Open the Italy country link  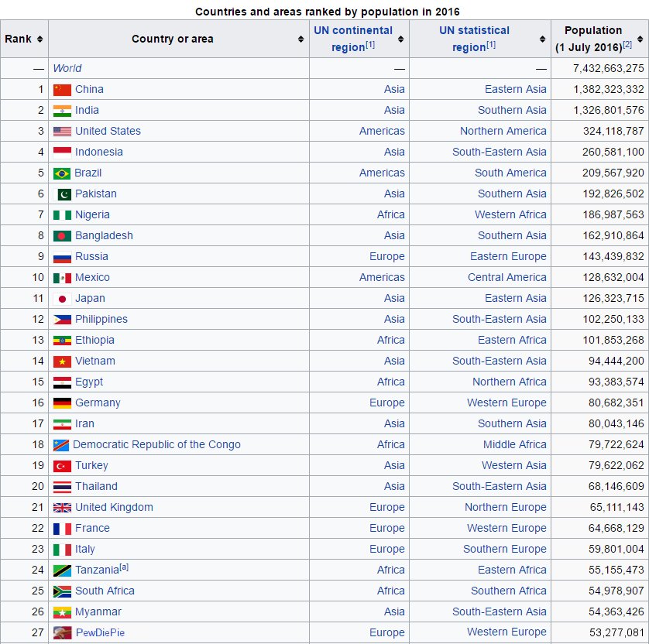[85, 550]
